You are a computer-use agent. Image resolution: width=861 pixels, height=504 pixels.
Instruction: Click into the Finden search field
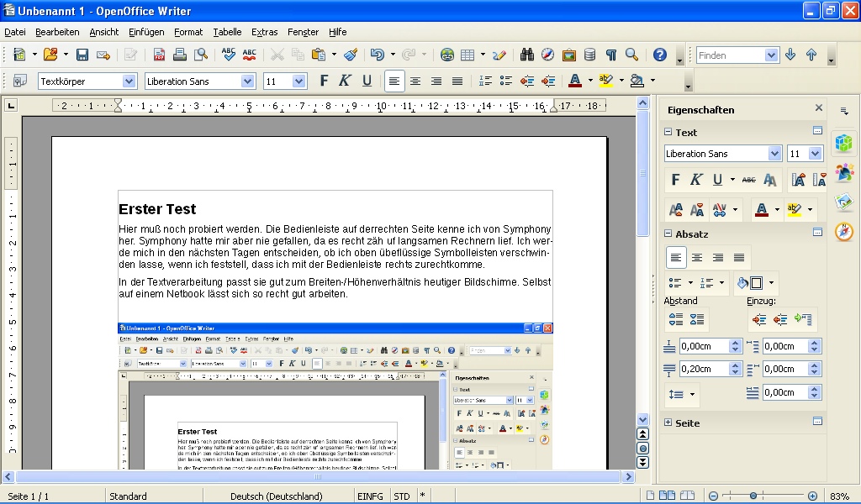click(731, 55)
